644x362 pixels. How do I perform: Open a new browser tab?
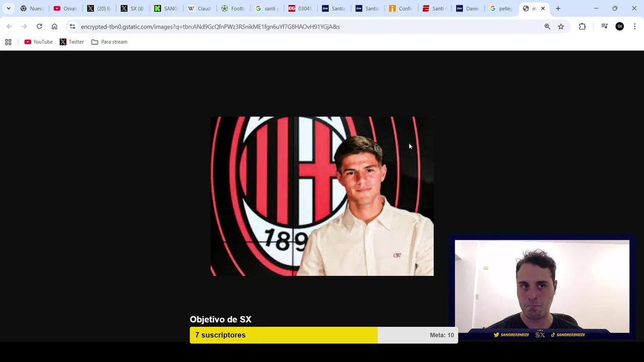tap(558, 9)
